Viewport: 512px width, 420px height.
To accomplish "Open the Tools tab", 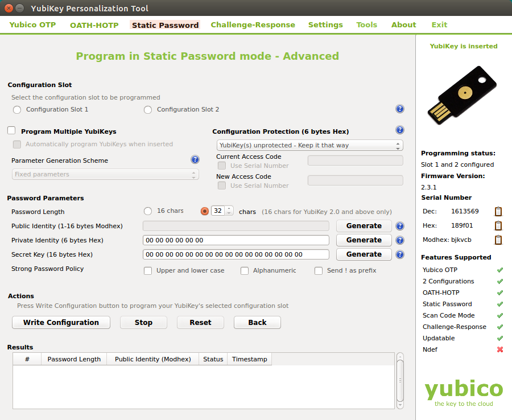I will [x=367, y=25].
